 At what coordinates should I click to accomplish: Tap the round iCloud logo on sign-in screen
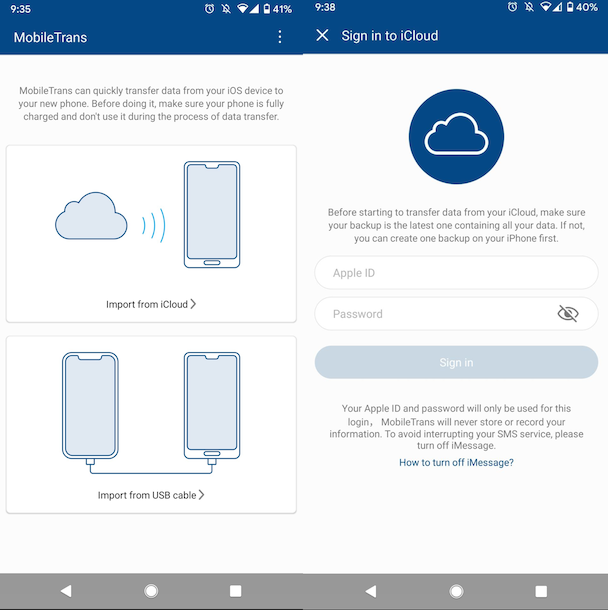pos(456,137)
